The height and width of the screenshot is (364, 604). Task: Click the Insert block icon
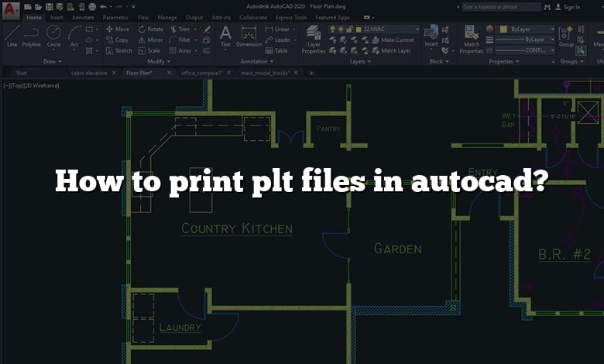tap(431, 36)
